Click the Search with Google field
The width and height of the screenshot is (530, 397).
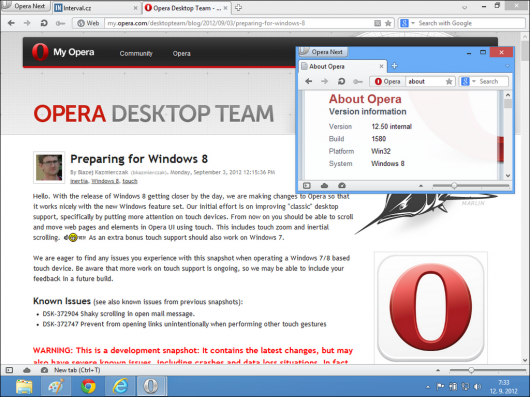pyautogui.click(x=471, y=23)
